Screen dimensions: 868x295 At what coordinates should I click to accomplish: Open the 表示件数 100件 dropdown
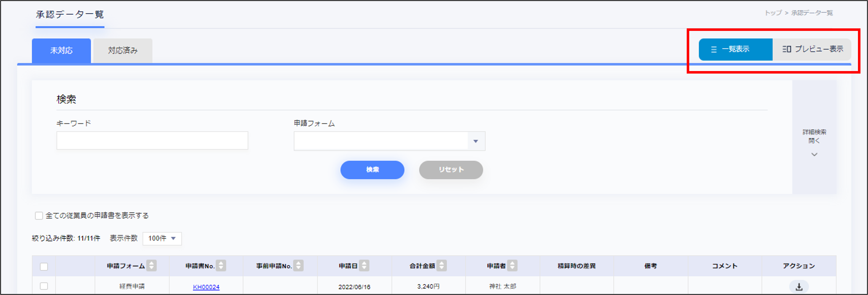(162, 239)
